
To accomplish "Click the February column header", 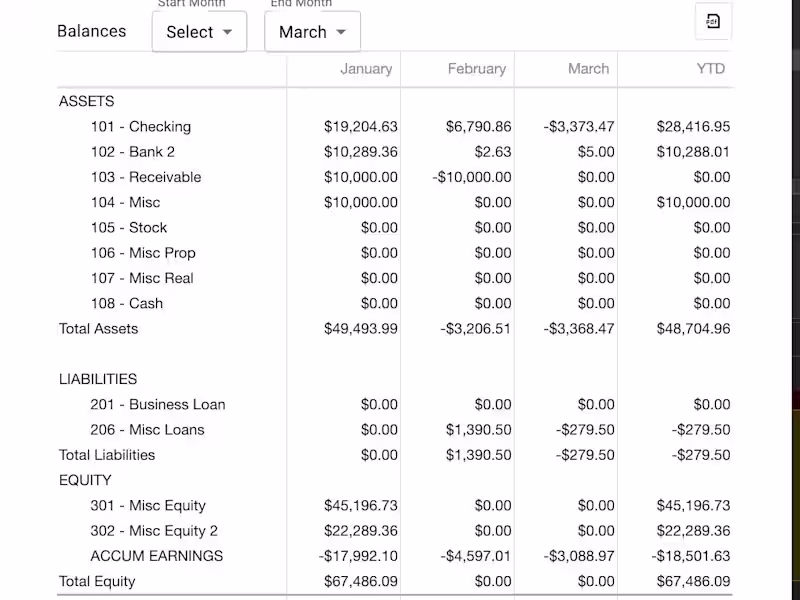I will 476,69.
